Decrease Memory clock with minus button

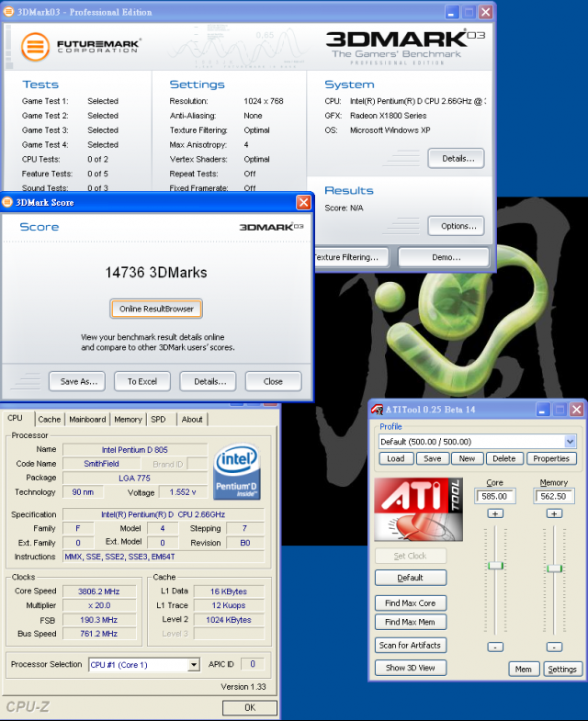554,647
